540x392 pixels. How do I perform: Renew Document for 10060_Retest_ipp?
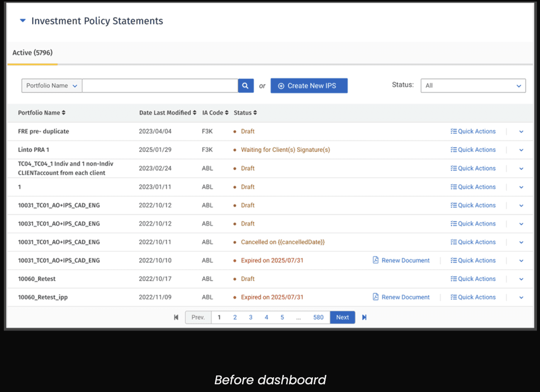[401, 297]
